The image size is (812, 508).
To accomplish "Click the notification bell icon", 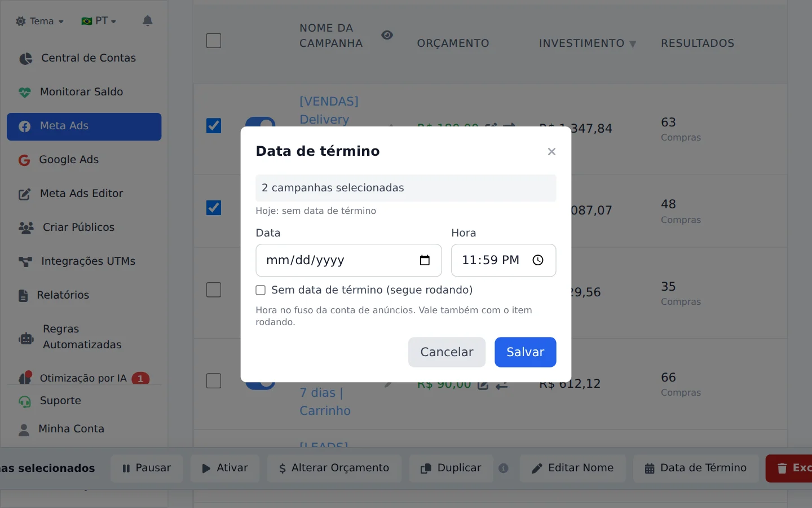I will [x=147, y=21].
